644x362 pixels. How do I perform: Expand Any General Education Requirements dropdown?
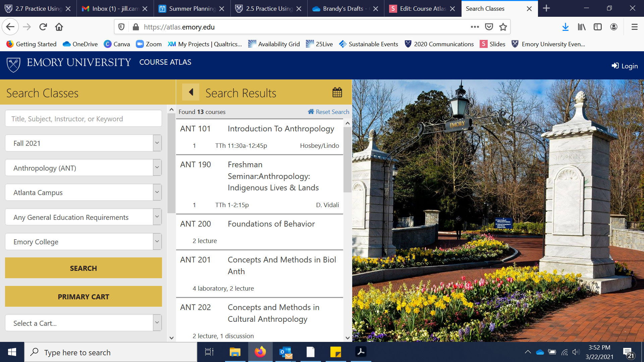(x=84, y=217)
